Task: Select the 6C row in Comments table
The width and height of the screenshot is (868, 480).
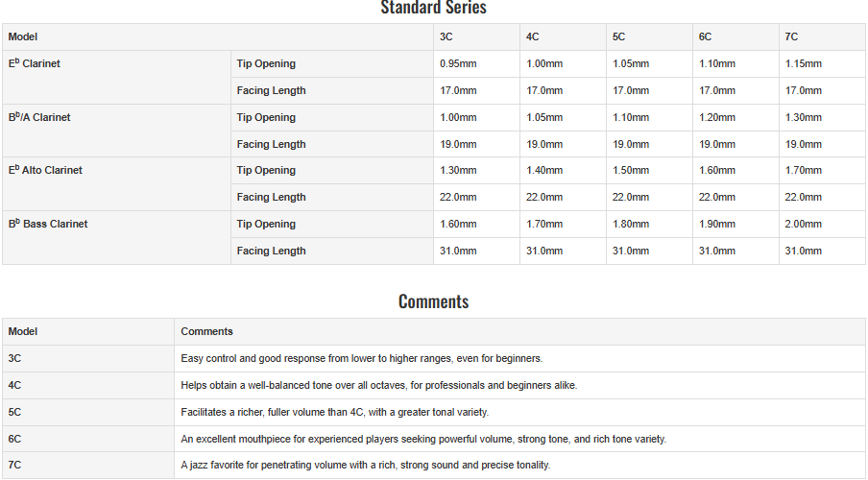Action: 434,439
